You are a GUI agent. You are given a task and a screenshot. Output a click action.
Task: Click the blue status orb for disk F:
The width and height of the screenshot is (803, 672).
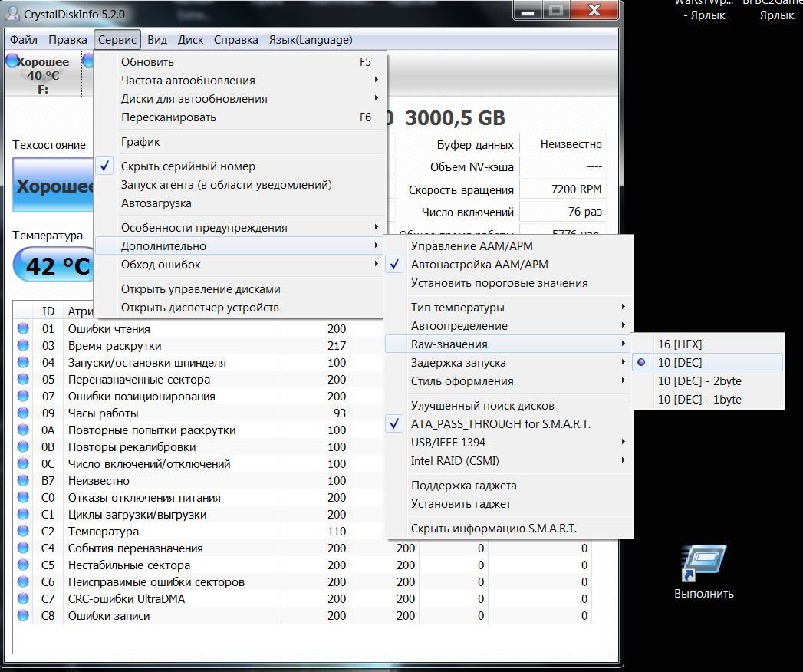12,61
